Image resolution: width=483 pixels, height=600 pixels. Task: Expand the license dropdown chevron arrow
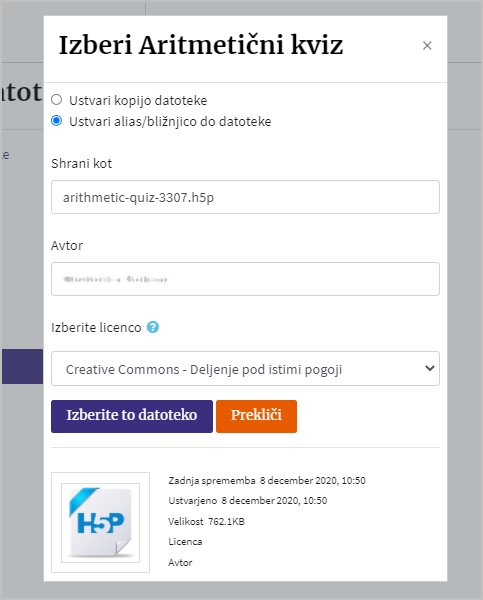(430, 368)
